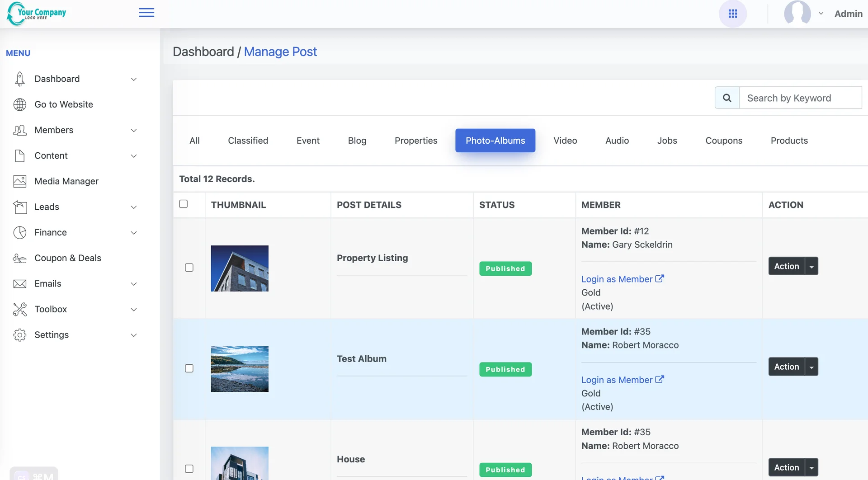Click the search magnifier icon
The height and width of the screenshot is (480, 868).
[726, 98]
